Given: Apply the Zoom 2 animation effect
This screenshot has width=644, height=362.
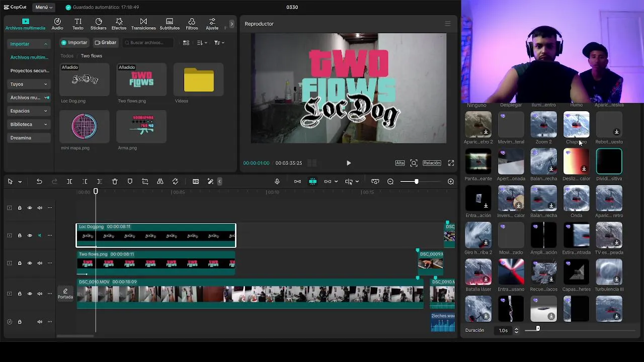Looking at the screenshot, I should tap(543, 125).
